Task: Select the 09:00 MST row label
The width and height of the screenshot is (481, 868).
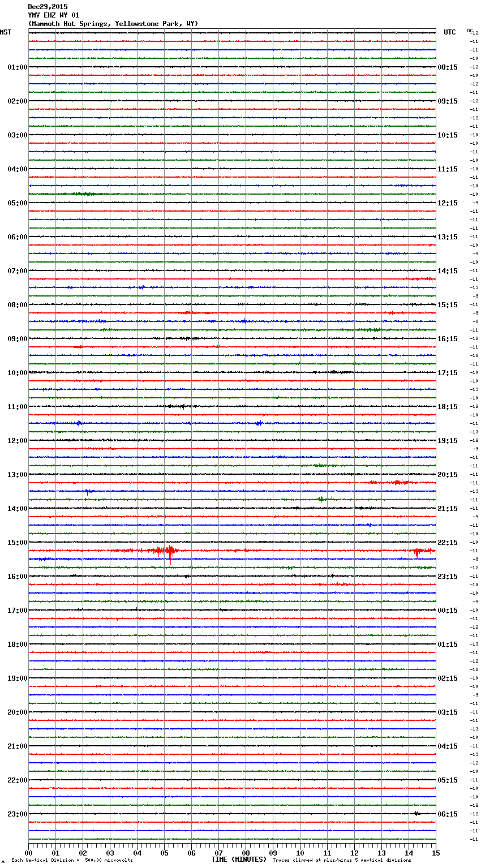Action: point(17,338)
